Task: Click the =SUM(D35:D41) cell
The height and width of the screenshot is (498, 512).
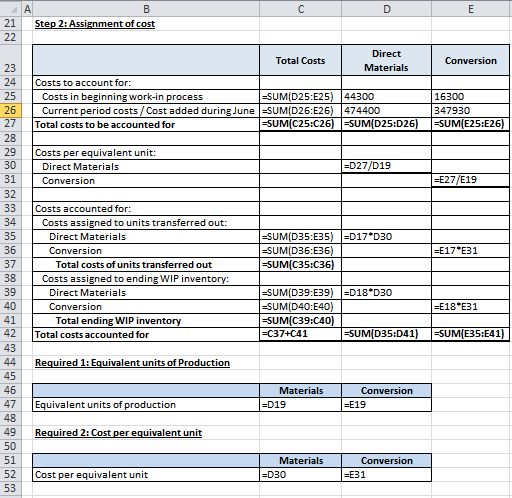Action: point(386,334)
